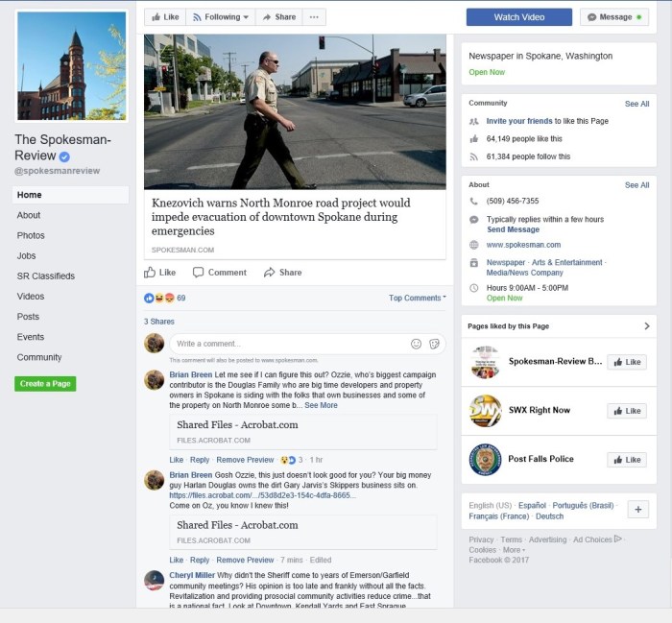
Task: Like Brian Breen's 7 mins comment
Action: [x=176, y=560]
